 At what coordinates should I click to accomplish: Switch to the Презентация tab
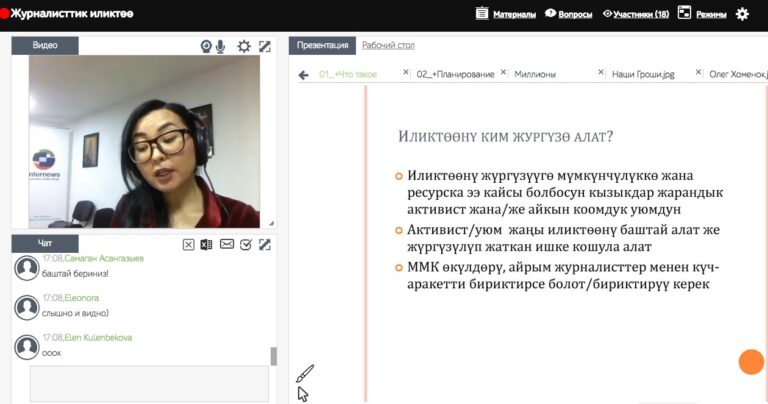tap(322, 45)
